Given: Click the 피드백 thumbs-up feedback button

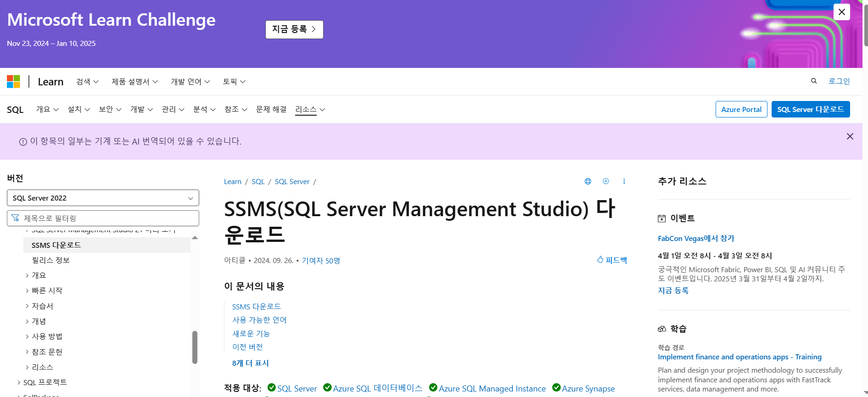Looking at the screenshot, I should [612, 260].
